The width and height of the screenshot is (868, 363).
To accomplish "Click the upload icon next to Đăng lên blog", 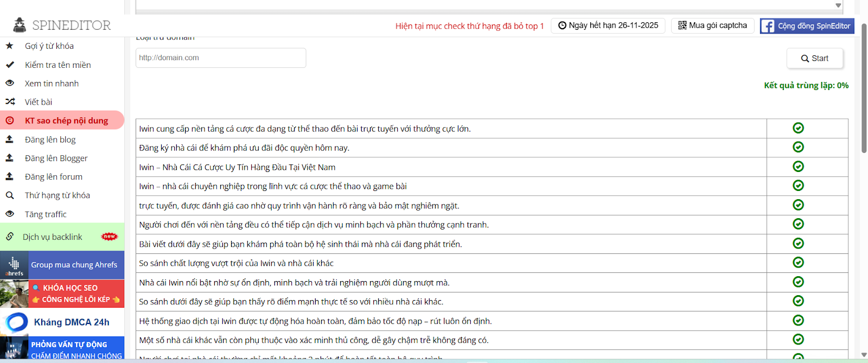I will point(9,139).
